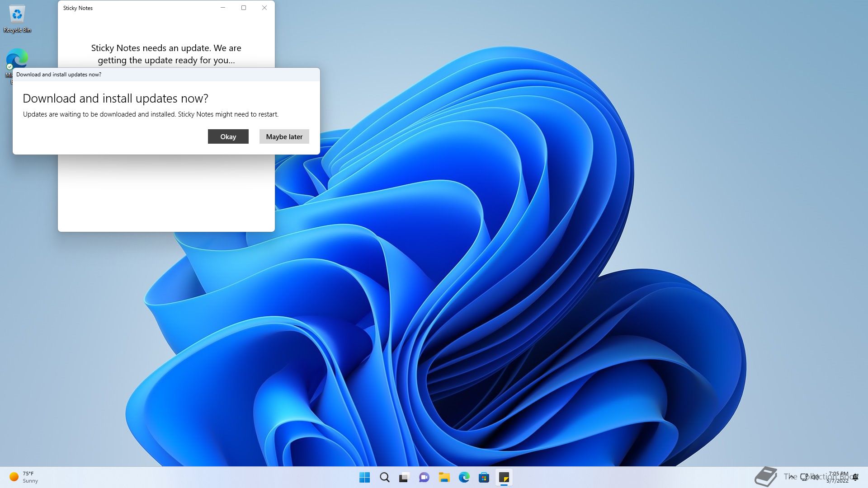Click the Maybe later button
The image size is (868, 488).
click(x=284, y=136)
